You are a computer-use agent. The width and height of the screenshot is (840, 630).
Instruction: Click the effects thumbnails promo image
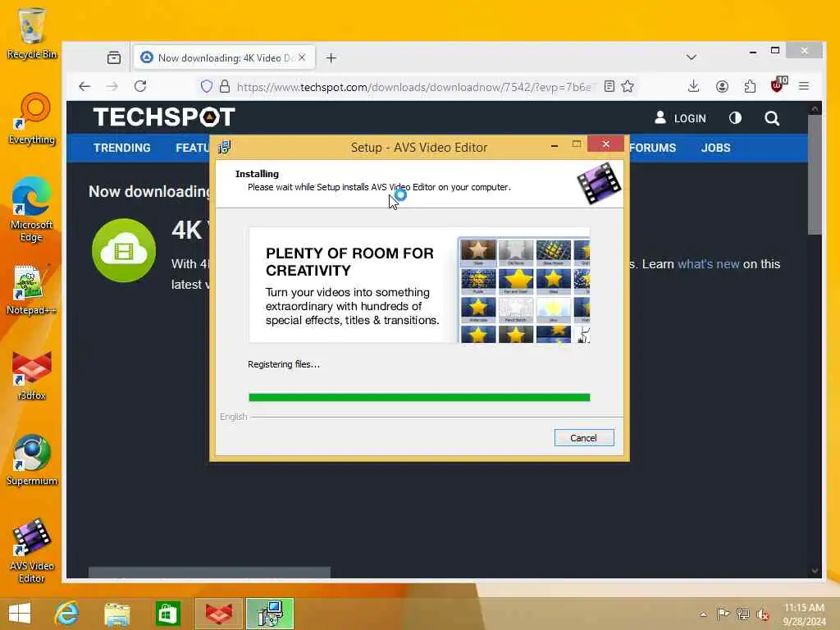point(524,290)
